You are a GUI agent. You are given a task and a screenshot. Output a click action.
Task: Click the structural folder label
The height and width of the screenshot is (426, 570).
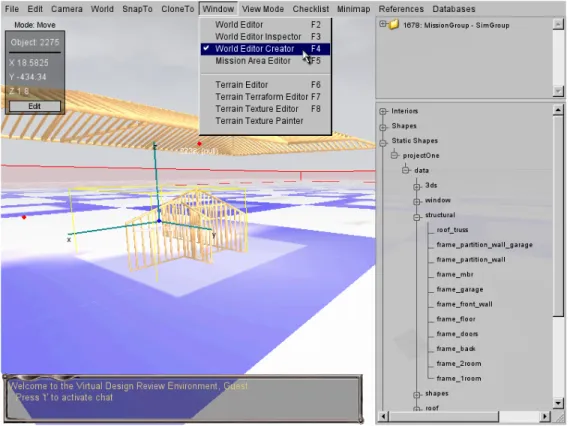point(440,215)
